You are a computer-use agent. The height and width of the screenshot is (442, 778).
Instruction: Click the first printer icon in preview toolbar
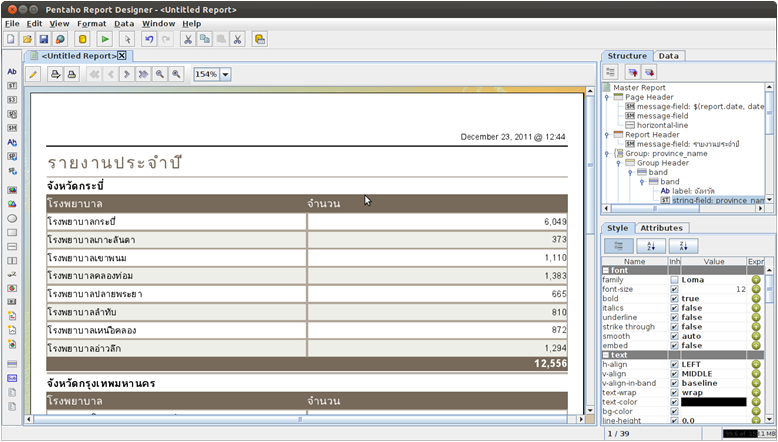click(x=55, y=74)
